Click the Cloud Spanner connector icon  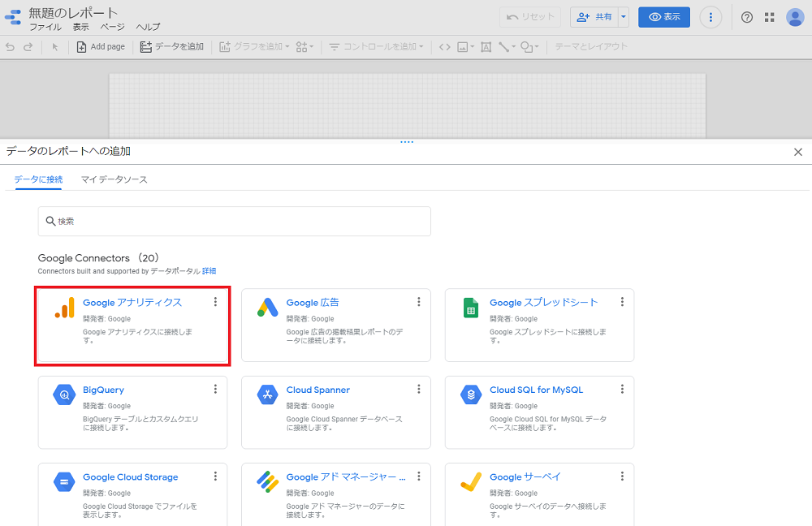tap(268, 395)
